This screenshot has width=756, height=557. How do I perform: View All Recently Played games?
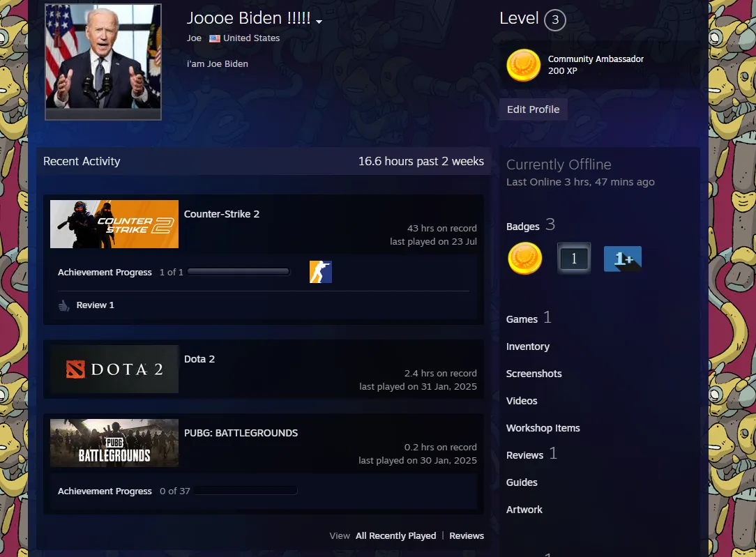click(396, 536)
